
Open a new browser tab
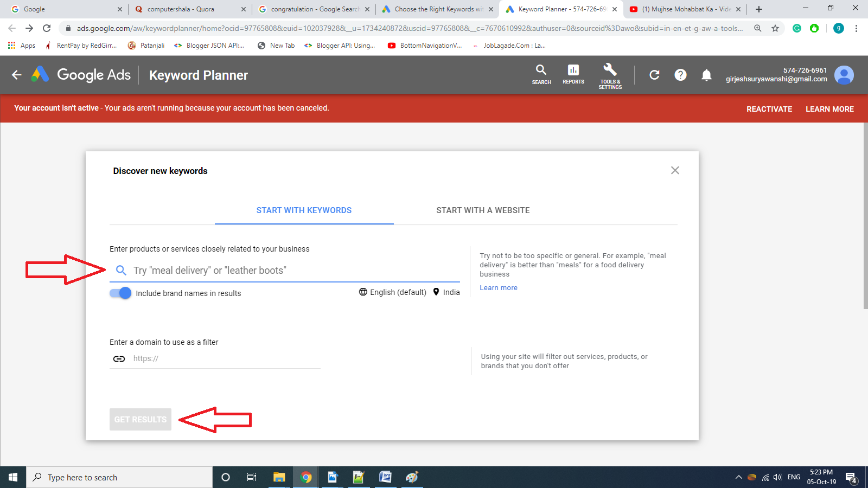point(759,9)
